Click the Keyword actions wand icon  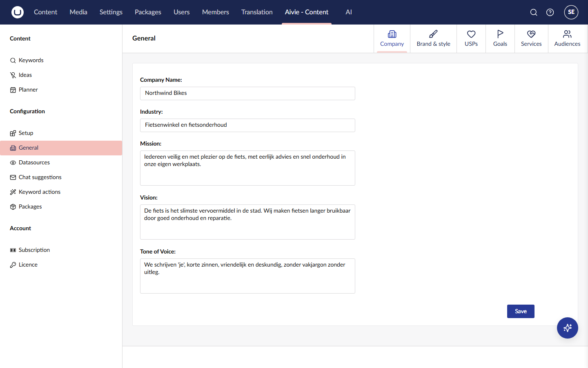pos(13,192)
